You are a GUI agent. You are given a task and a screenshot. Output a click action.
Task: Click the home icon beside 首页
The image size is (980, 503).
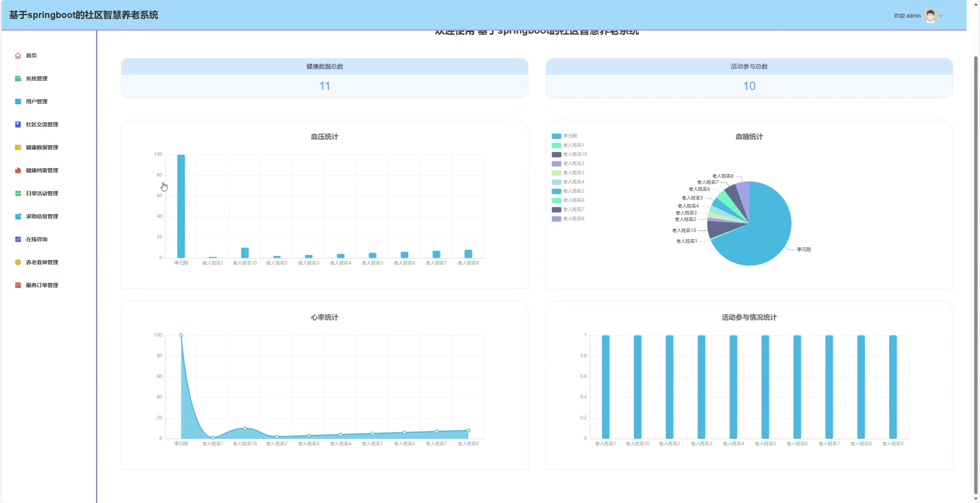(x=18, y=56)
